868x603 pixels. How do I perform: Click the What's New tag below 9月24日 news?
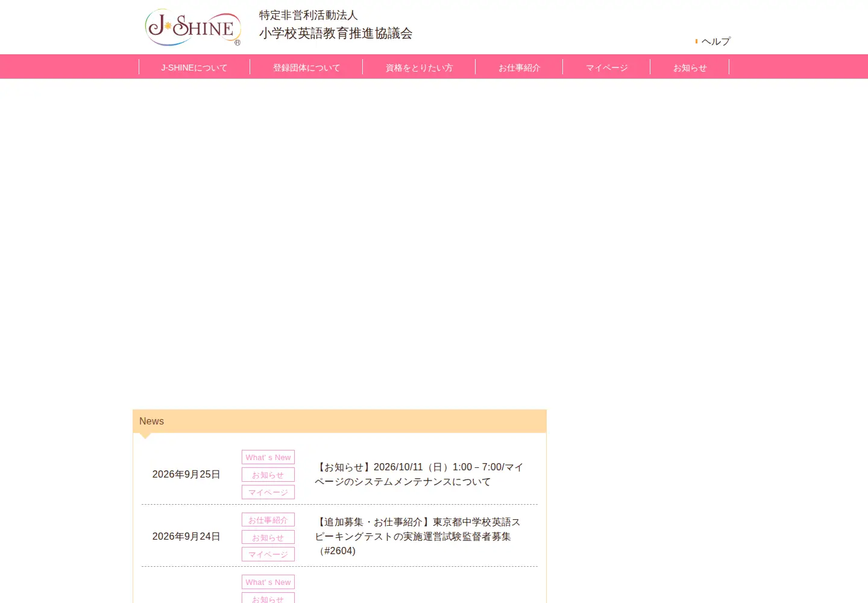click(268, 582)
